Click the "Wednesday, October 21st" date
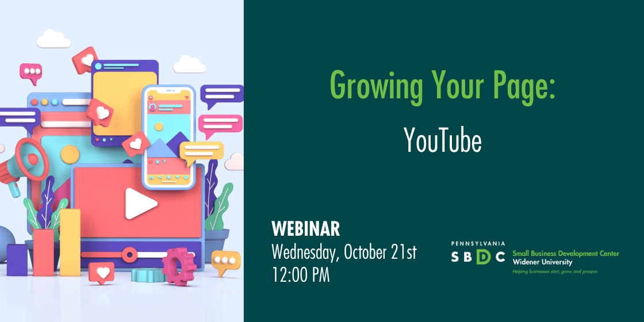 click(x=344, y=252)
